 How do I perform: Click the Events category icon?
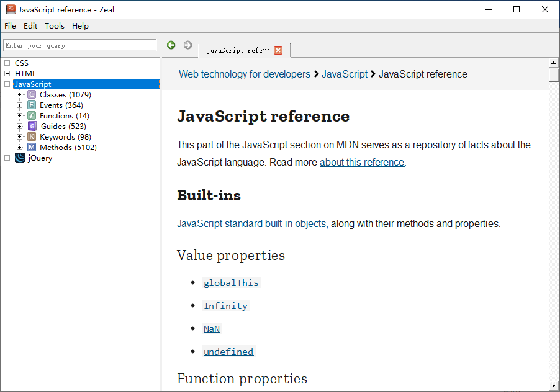[32, 105]
